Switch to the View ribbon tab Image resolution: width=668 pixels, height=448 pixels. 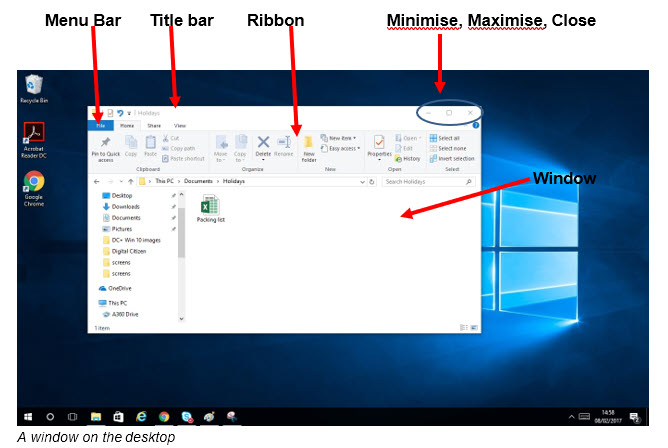tap(180, 126)
